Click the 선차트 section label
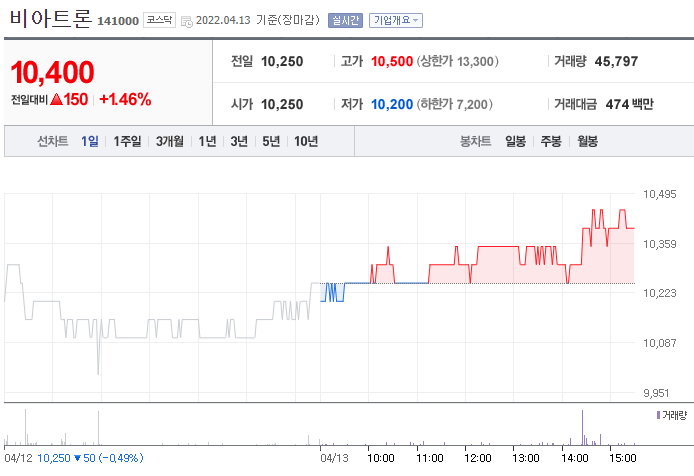 pos(52,141)
